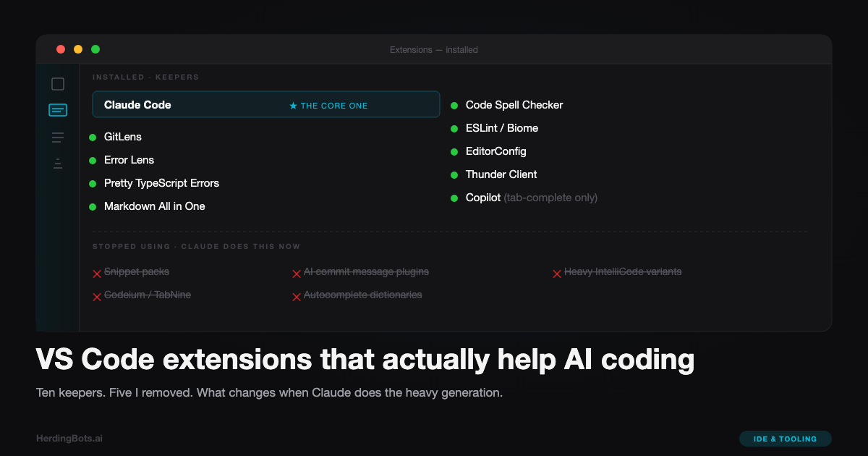
Task: Click the red close window dot
Action: [61, 49]
